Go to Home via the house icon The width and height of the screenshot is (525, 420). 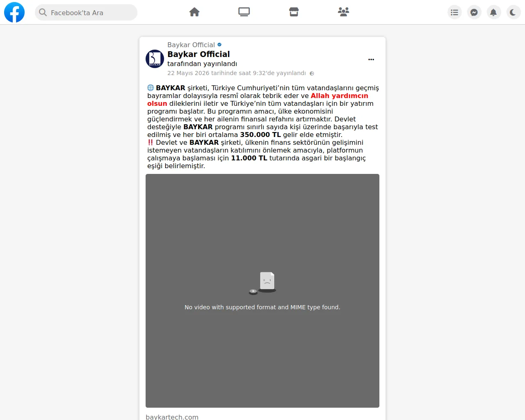click(194, 12)
